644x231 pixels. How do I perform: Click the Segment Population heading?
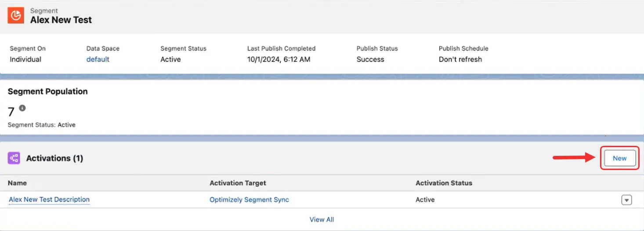[48, 91]
